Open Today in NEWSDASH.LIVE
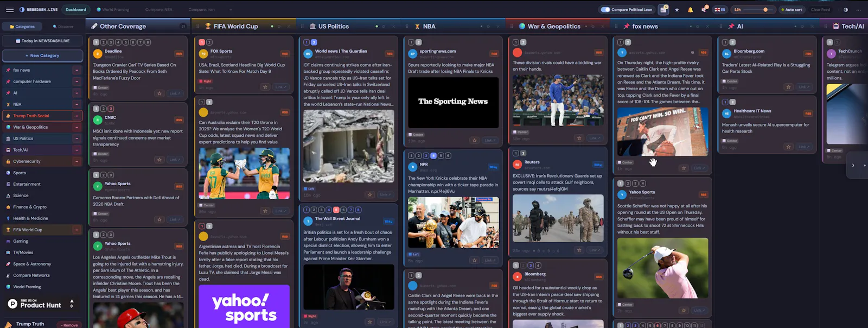 [42, 41]
